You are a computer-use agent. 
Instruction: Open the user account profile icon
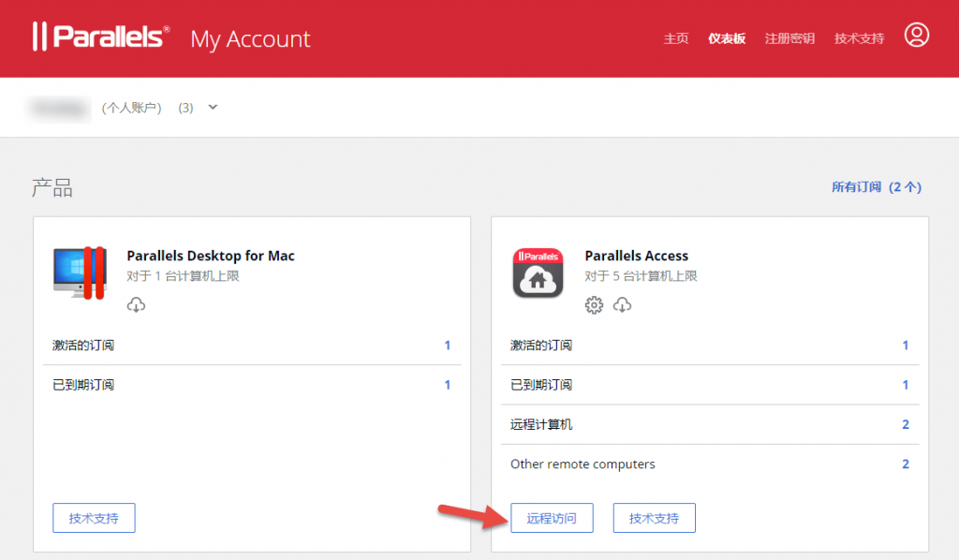click(x=917, y=36)
